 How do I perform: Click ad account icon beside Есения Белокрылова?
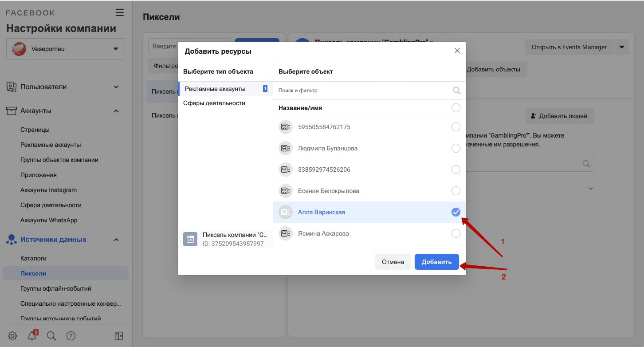(286, 191)
